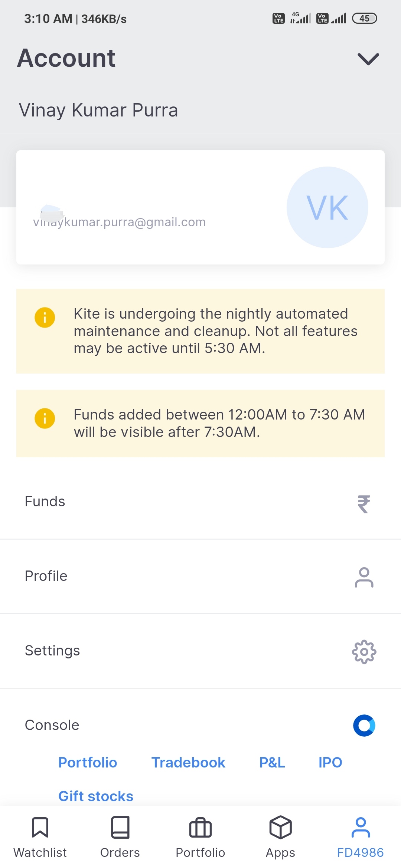Tap the person icon beside Profile
Viewport: 401px width, 868px height.
[x=364, y=577]
